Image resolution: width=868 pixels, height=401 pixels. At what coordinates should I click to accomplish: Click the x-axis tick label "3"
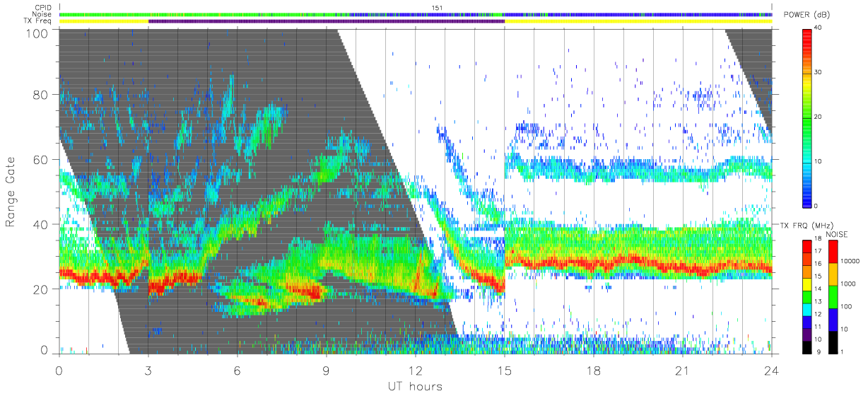pos(148,371)
